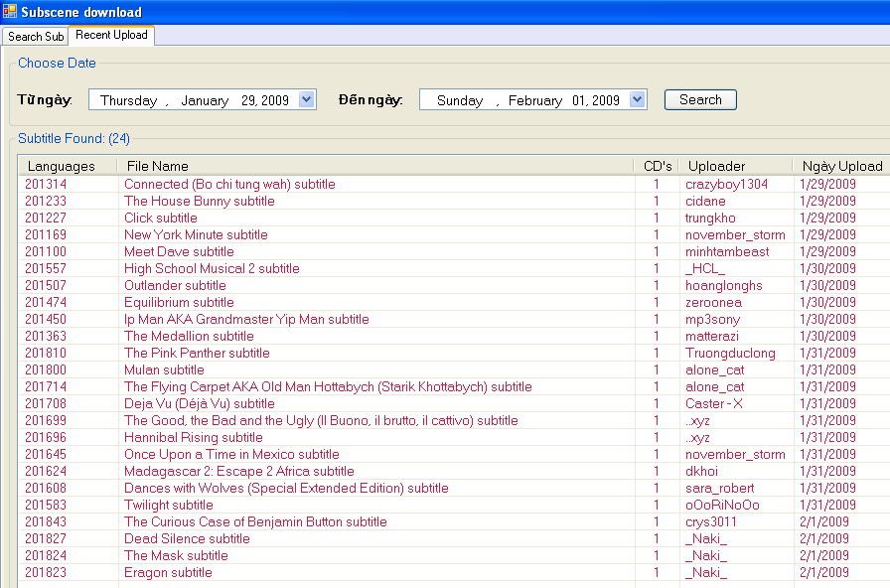Image resolution: width=890 pixels, height=588 pixels.
Task: Click upload date of Eragon subtitle row
Action: pos(824,573)
